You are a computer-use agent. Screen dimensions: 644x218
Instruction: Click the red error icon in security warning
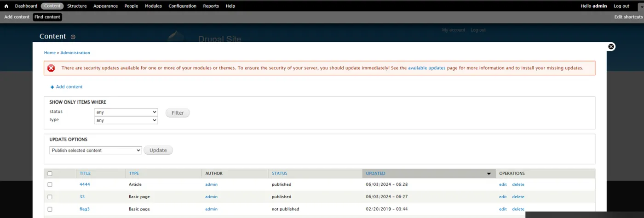(51, 68)
